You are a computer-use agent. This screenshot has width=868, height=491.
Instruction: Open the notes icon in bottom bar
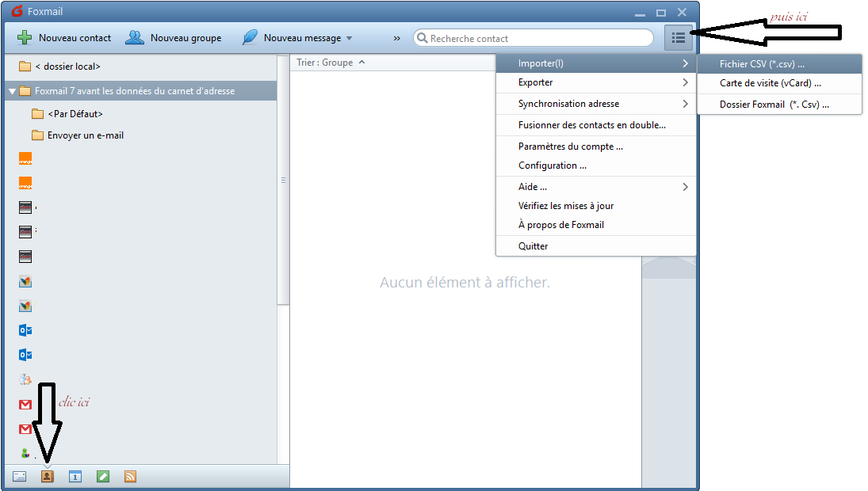103,477
